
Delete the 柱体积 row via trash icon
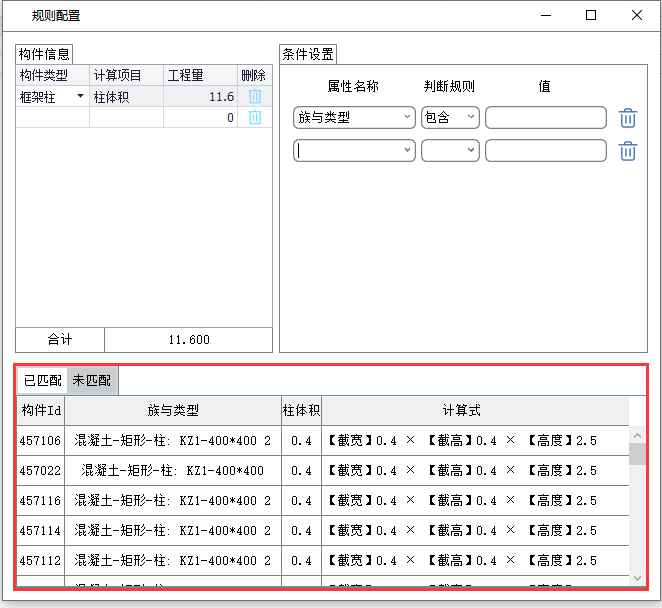[x=255, y=97]
